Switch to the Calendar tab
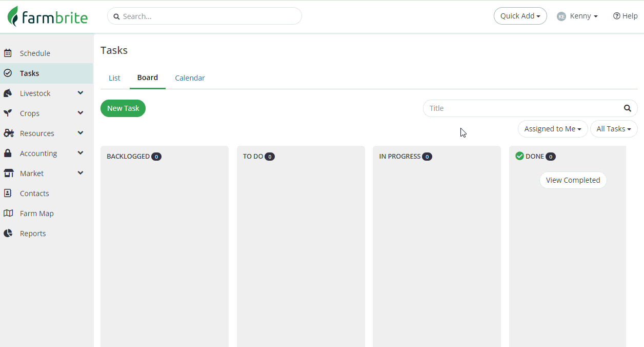Viewport: 644px width, 347px height. point(190,78)
